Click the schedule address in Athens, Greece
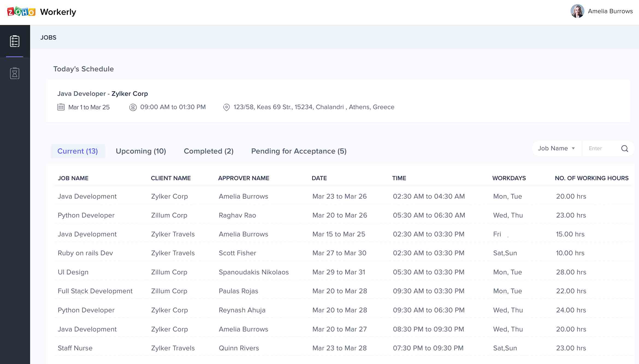Screen dimensions: 639x364 tap(314, 107)
